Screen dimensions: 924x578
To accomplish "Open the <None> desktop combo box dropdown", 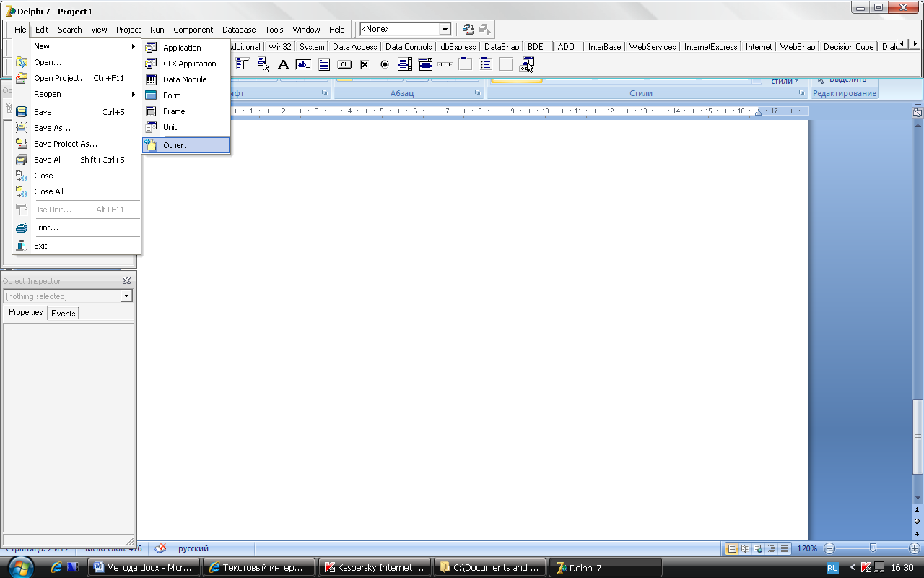I will (445, 29).
